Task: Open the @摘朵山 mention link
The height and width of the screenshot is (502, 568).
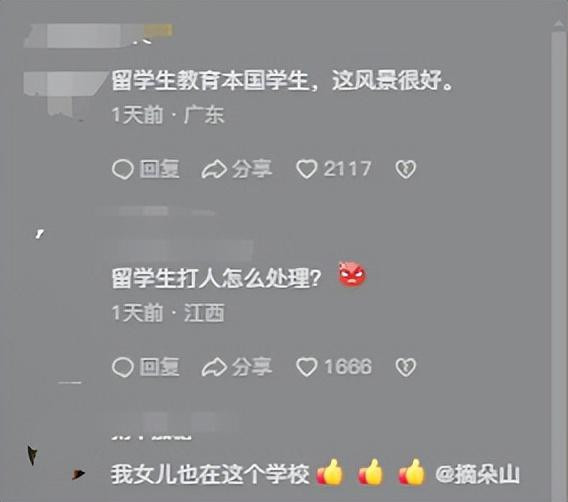Action: click(477, 474)
